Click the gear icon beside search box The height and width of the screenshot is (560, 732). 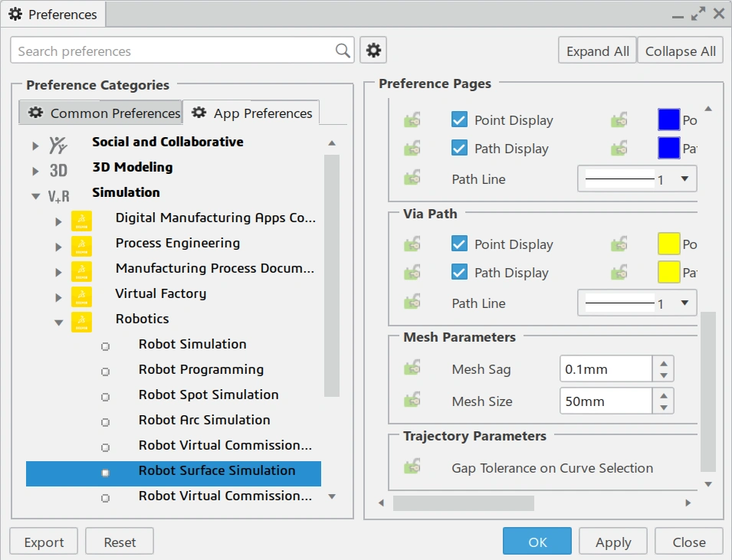tap(373, 51)
